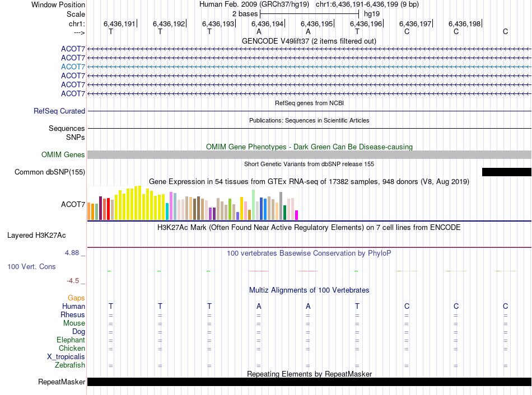Click the Zebrafish alignment row label
Screen dimensions: 532x395
[x=70, y=365]
